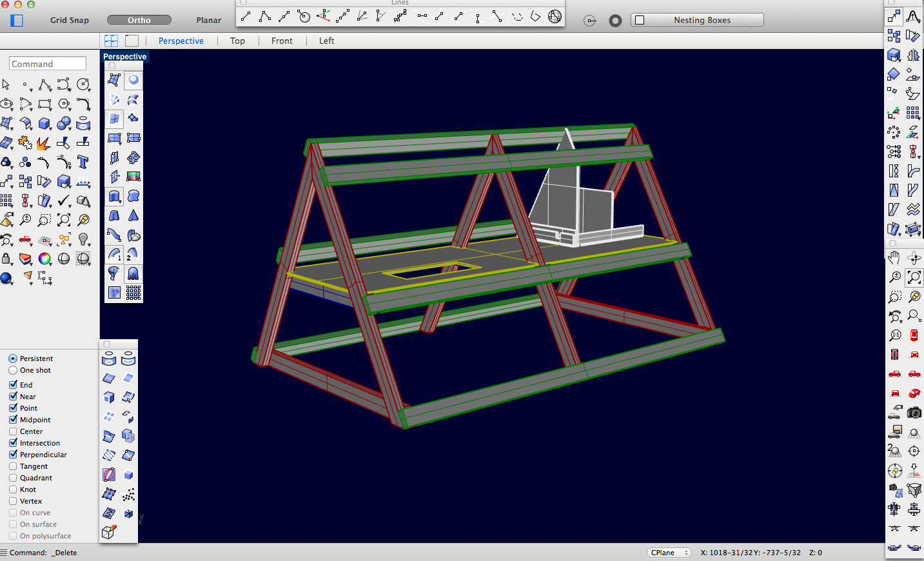Switch to the Front viewport tab

(x=282, y=41)
